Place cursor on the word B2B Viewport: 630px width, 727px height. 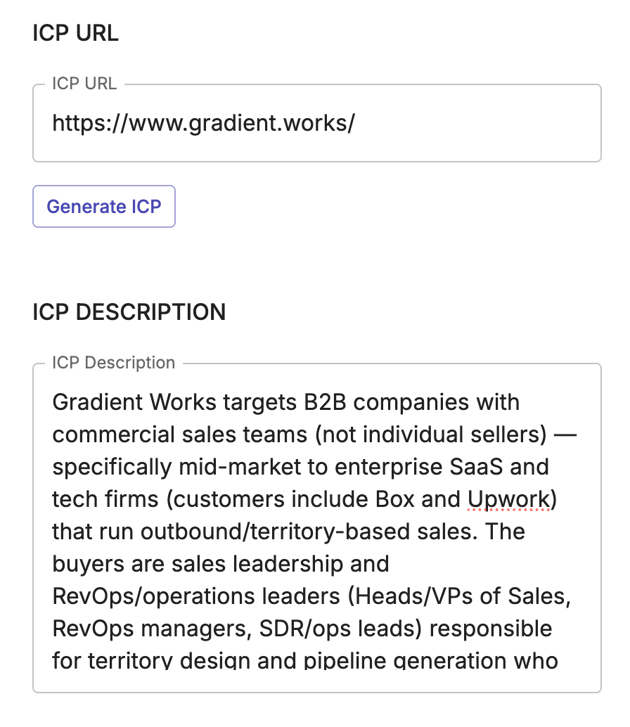point(325,402)
